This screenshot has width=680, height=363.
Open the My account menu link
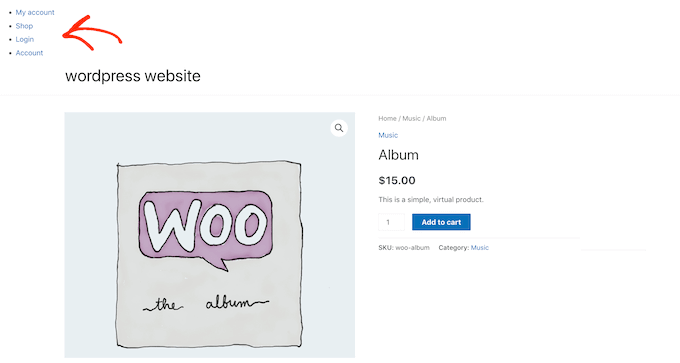[35, 13]
